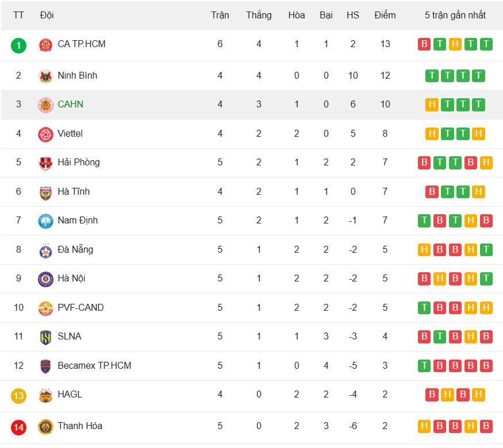
Task: Click the Nam Định club logo
Action: pos(45,221)
